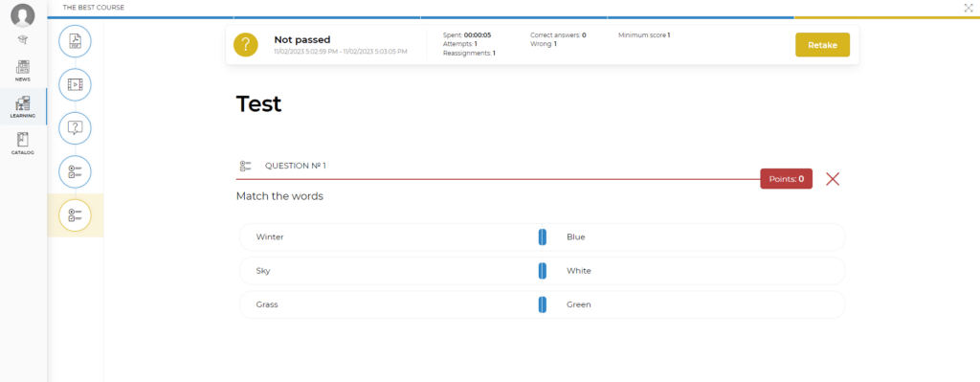This screenshot has height=382, width=980.
Task: Click the QUESTION № 1 label
Action: [296, 166]
